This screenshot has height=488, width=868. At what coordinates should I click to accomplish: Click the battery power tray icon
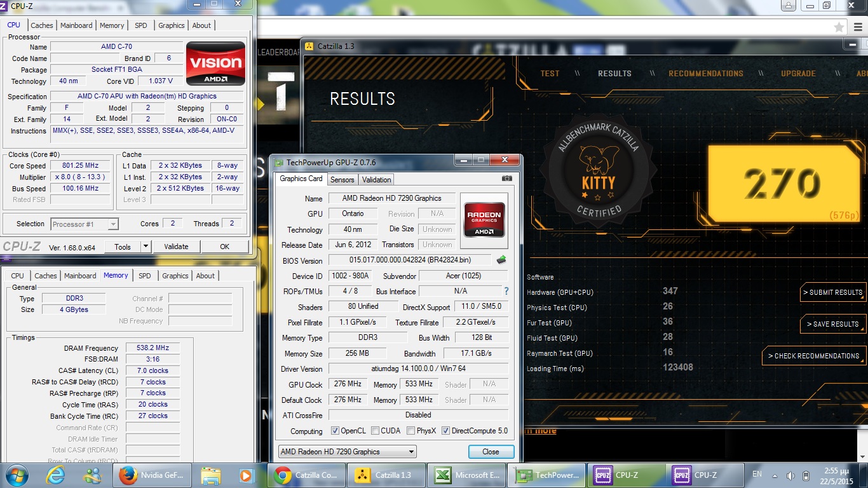click(806, 475)
